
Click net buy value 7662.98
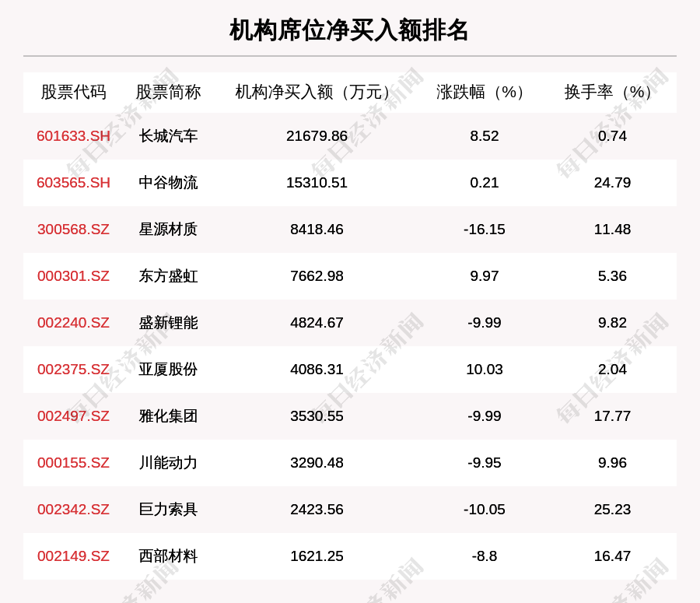317,276
